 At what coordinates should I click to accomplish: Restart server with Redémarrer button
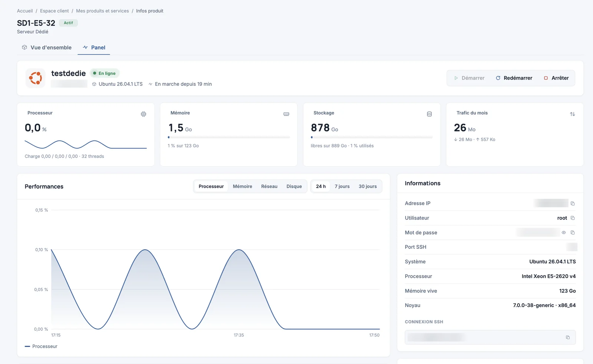[x=514, y=78]
